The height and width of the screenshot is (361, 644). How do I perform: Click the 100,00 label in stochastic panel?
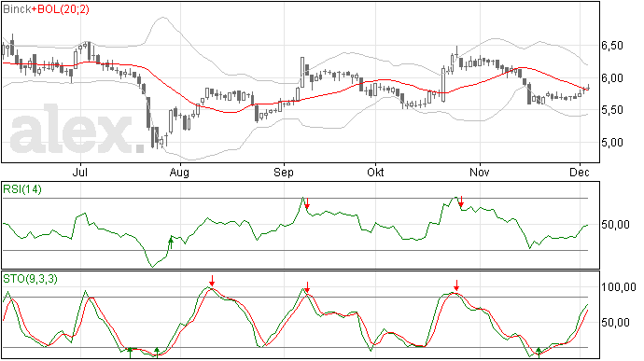pyautogui.click(x=619, y=287)
